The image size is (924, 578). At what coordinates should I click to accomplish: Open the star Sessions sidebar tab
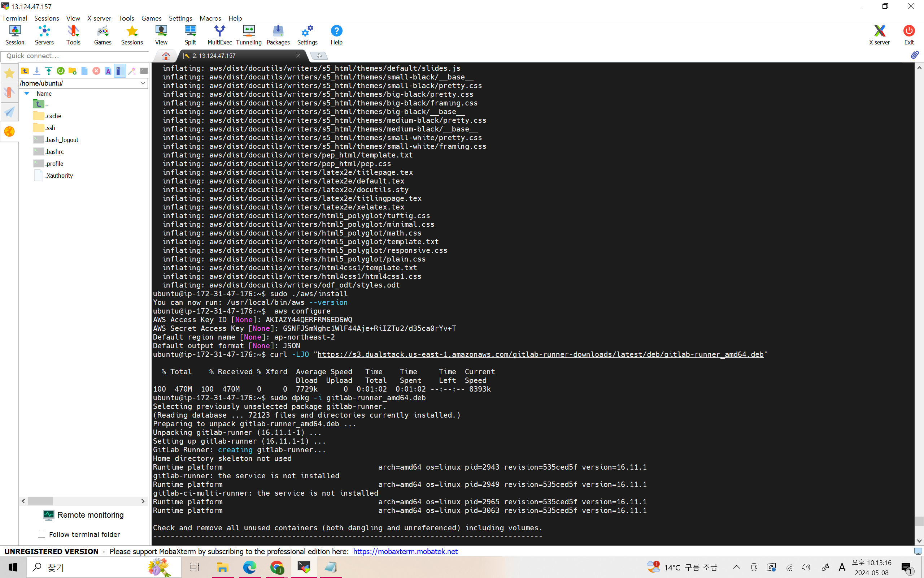9,73
